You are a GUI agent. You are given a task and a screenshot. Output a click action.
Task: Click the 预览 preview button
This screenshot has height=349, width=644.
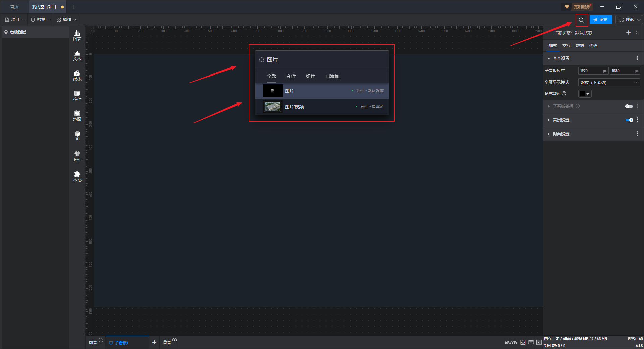point(626,20)
